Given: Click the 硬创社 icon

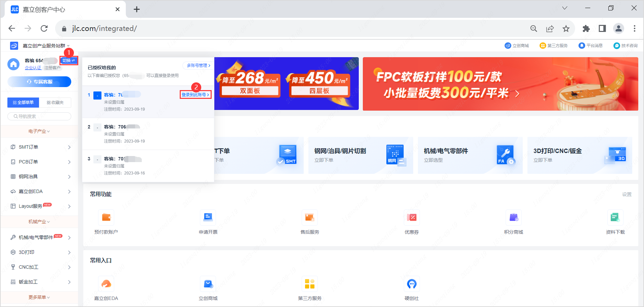Looking at the screenshot, I should tap(412, 284).
